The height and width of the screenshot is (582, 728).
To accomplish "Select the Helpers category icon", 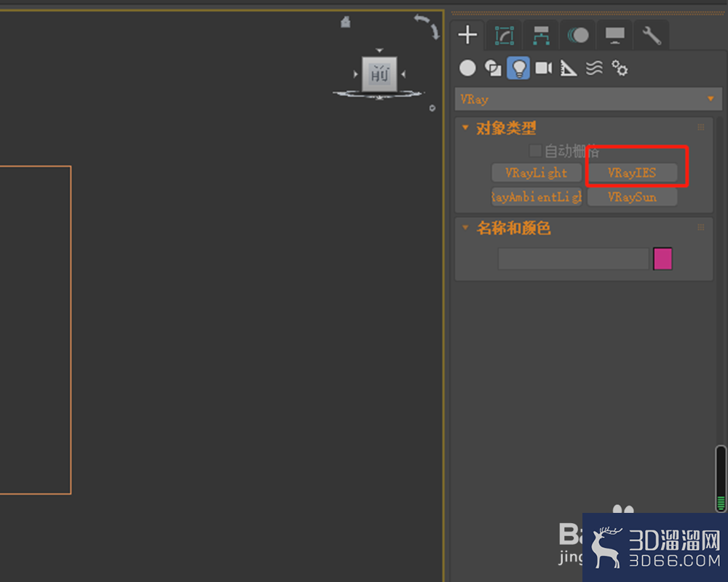I will tap(569, 68).
